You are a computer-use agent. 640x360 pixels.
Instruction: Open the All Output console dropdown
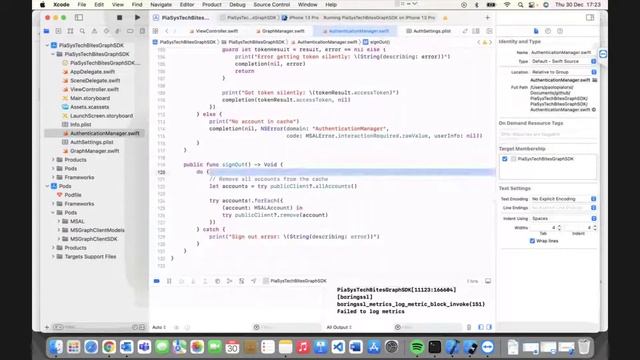pos(339,327)
